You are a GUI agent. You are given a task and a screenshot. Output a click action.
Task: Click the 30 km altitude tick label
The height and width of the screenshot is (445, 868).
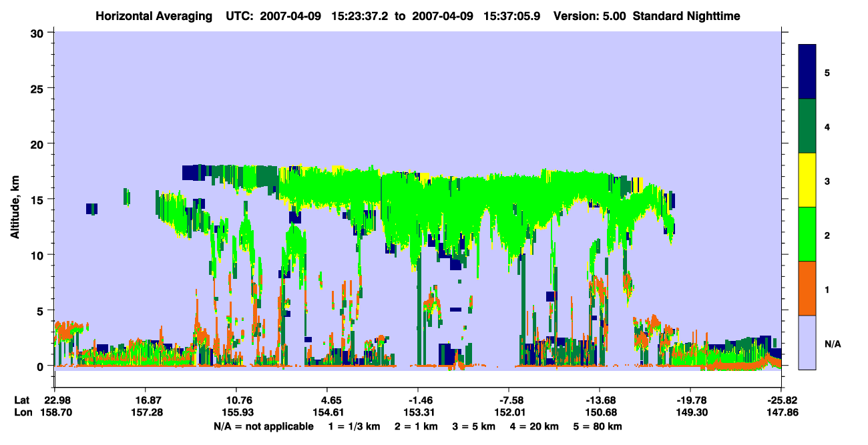39,33
